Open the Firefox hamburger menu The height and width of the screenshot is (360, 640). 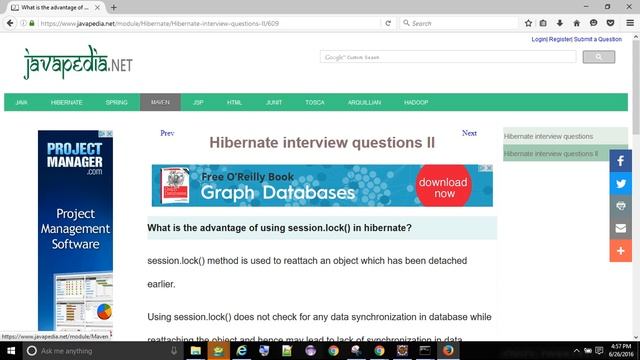(630, 23)
